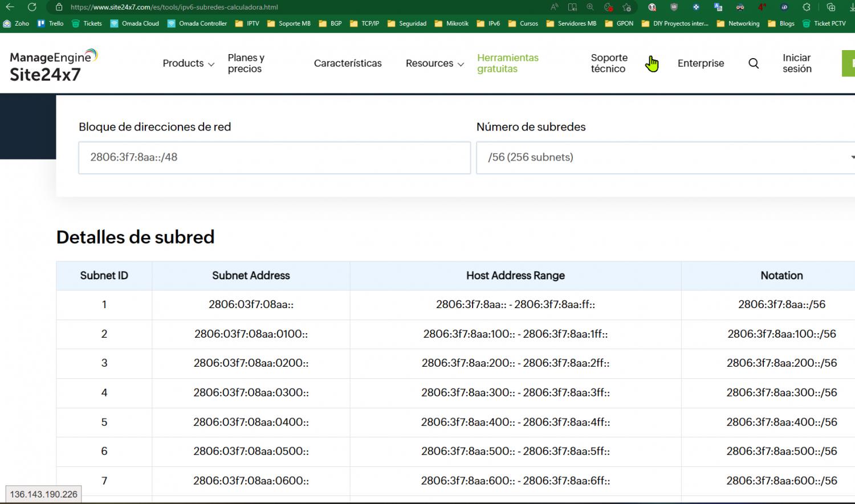The image size is (855, 504).
Task: Click the Soporte técnico link
Action: tap(609, 63)
